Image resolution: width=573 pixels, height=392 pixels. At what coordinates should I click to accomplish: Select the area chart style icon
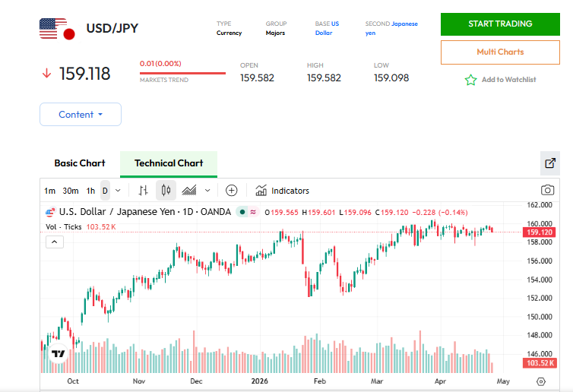189,190
